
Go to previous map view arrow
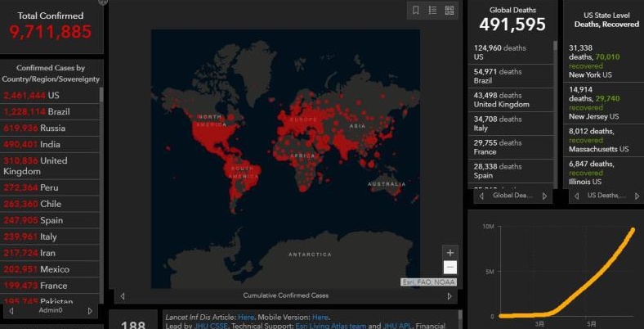(x=123, y=296)
